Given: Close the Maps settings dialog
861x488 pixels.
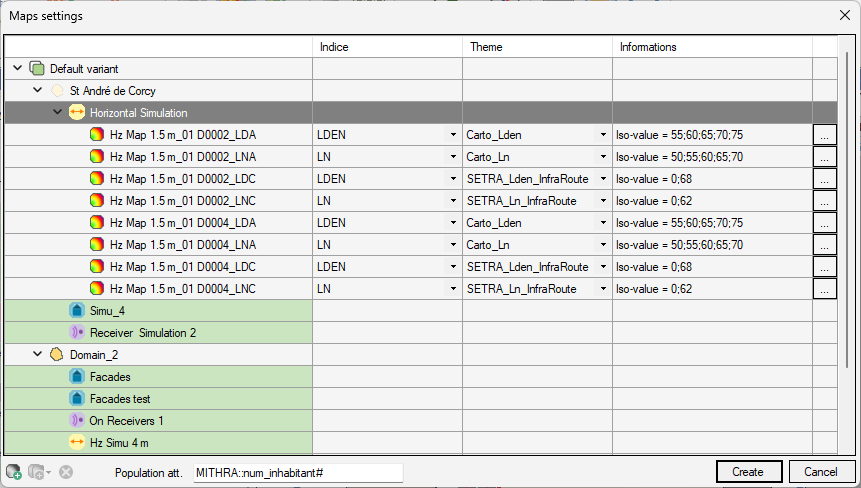Looking at the screenshot, I should click(845, 15).
